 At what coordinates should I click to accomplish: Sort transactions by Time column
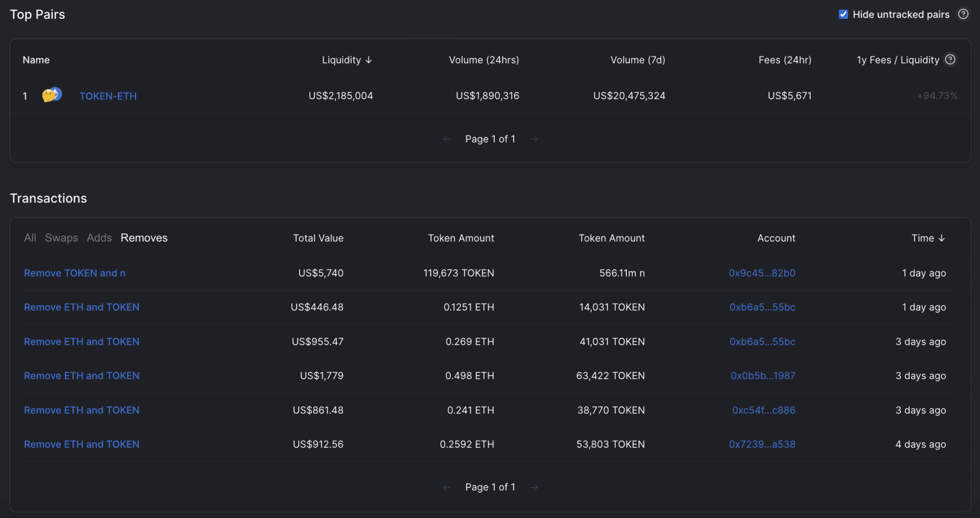pos(928,238)
